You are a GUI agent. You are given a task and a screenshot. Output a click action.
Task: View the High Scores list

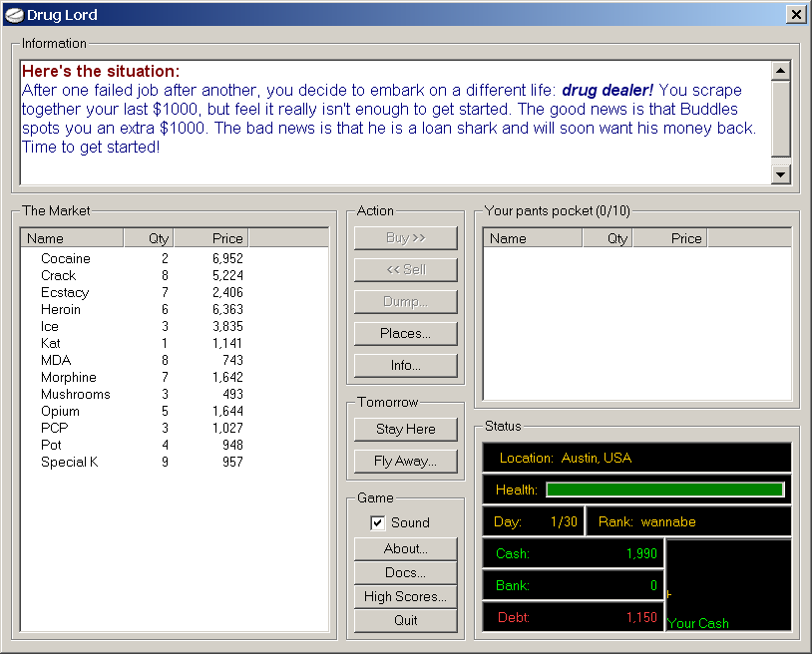405,596
